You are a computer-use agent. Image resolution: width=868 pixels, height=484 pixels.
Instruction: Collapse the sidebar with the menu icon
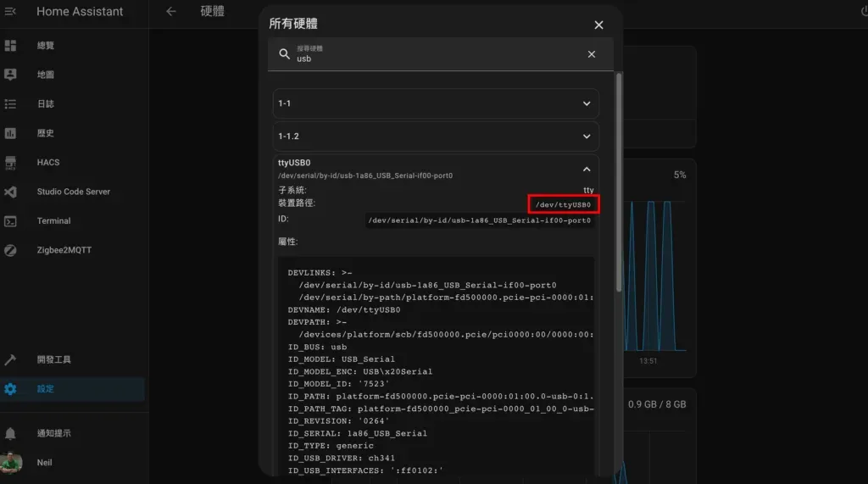coord(11,12)
